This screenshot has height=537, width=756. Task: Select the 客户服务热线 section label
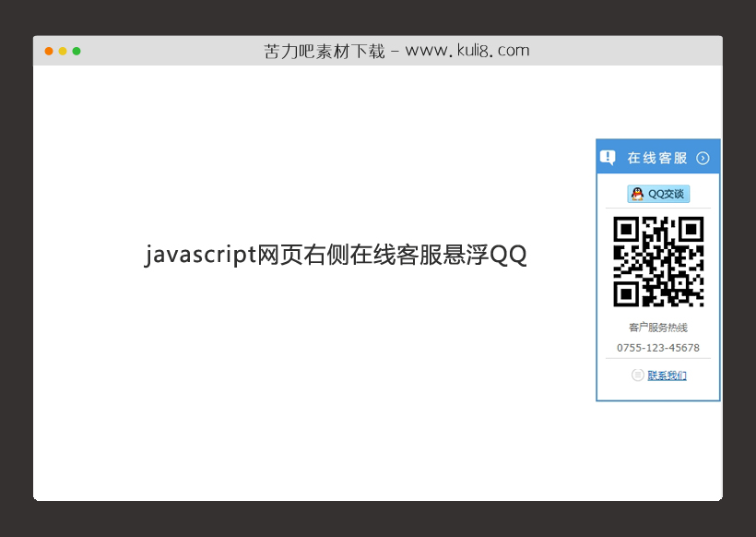pyautogui.click(x=657, y=327)
